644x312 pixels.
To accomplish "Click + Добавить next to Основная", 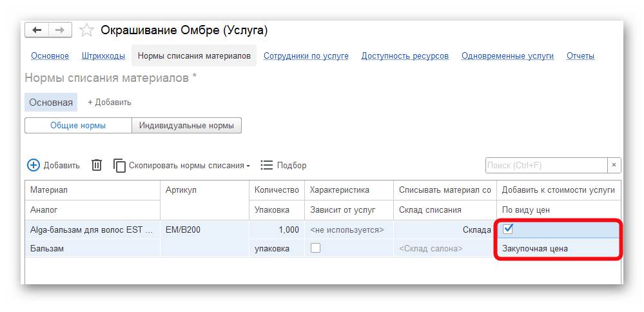I will (x=110, y=102).
